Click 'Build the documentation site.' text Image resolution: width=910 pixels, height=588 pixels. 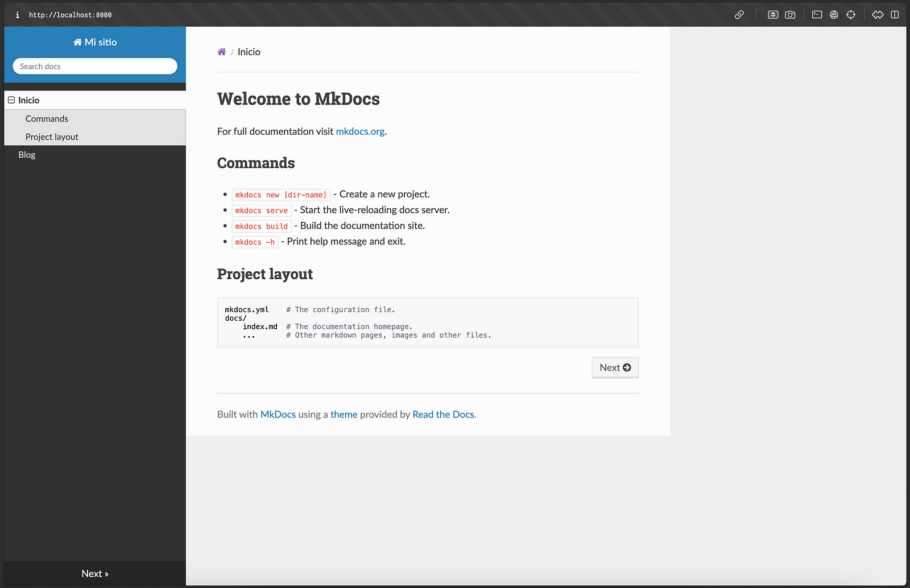pos(362,226)
